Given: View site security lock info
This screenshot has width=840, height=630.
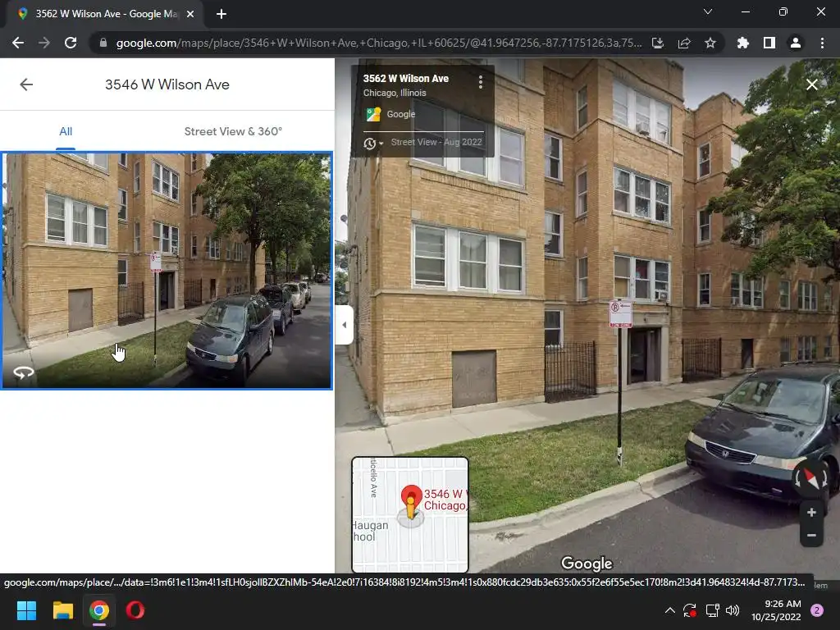Looking at the screenshot, I should (103, 43).
